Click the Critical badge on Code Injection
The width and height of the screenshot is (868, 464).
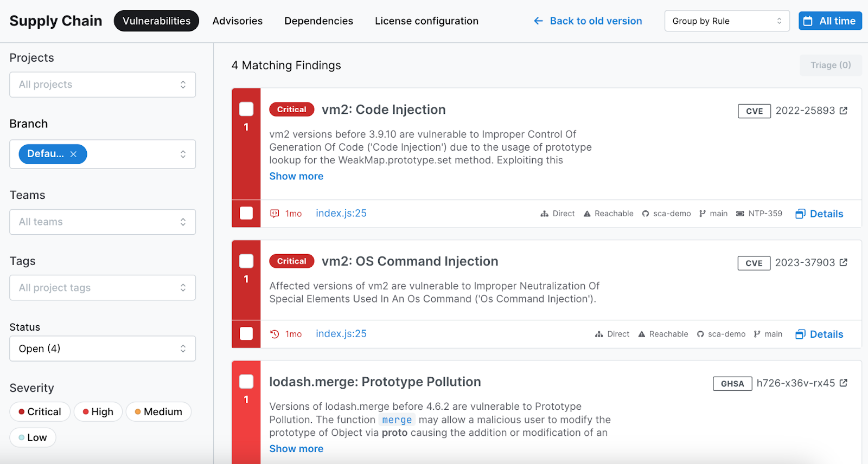coord(292,109)
